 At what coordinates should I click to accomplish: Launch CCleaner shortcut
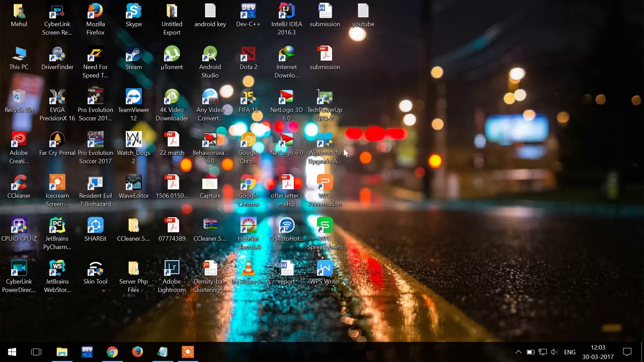click(19, 187)
